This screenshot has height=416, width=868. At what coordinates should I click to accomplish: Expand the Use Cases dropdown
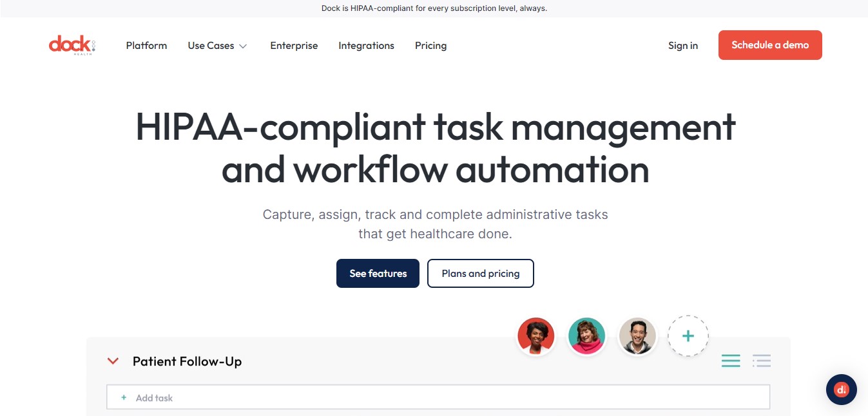pos(217,46)
